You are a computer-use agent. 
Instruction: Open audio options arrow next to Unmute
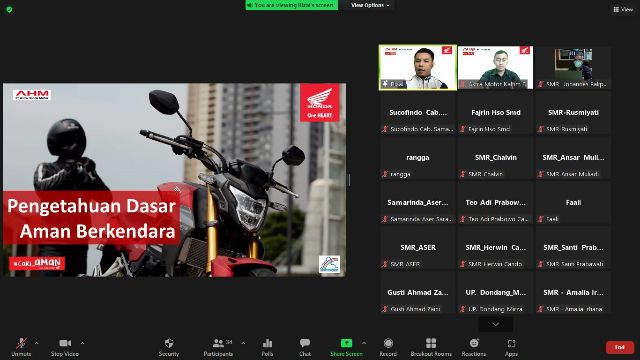click(x=36, y=343)
